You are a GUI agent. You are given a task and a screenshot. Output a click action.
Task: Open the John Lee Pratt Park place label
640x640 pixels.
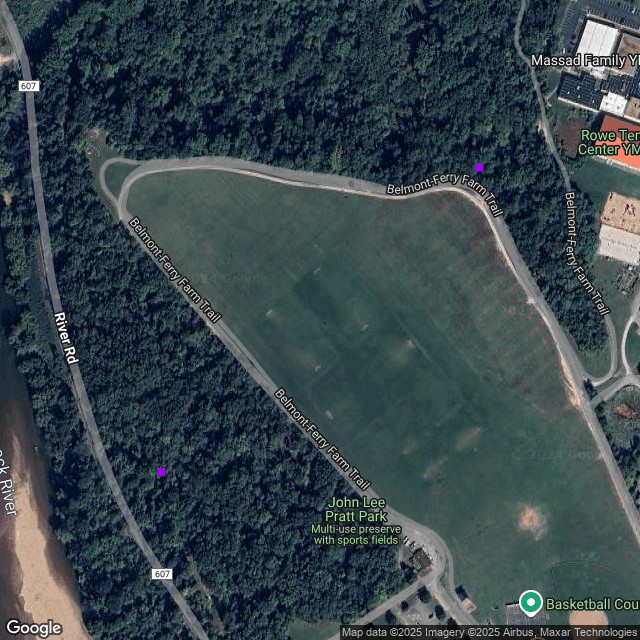point(356,509)
